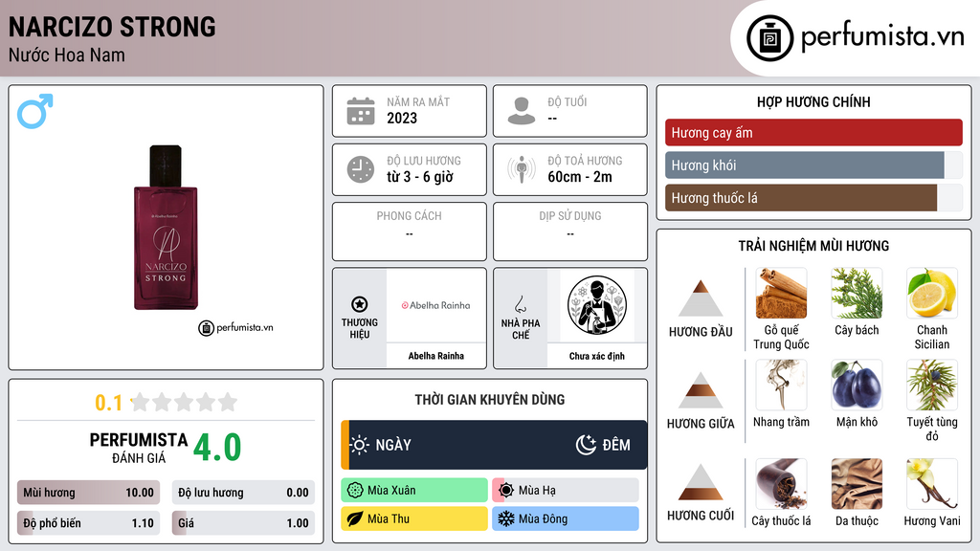Select the Tuyết tùng đỏ note image

932,385
